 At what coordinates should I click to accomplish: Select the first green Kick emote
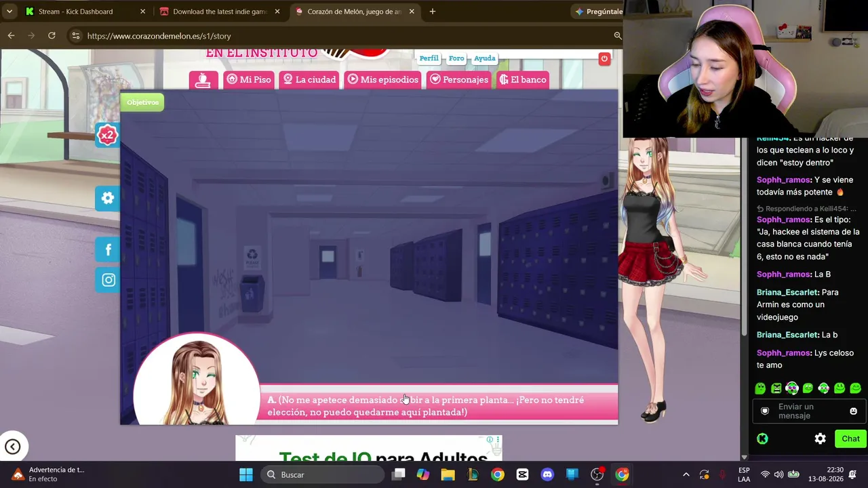760,388
